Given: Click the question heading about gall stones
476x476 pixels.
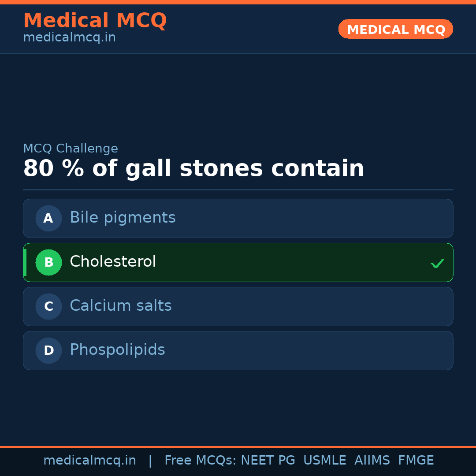Looking at the screenshot, I should [x=193, y=169].
